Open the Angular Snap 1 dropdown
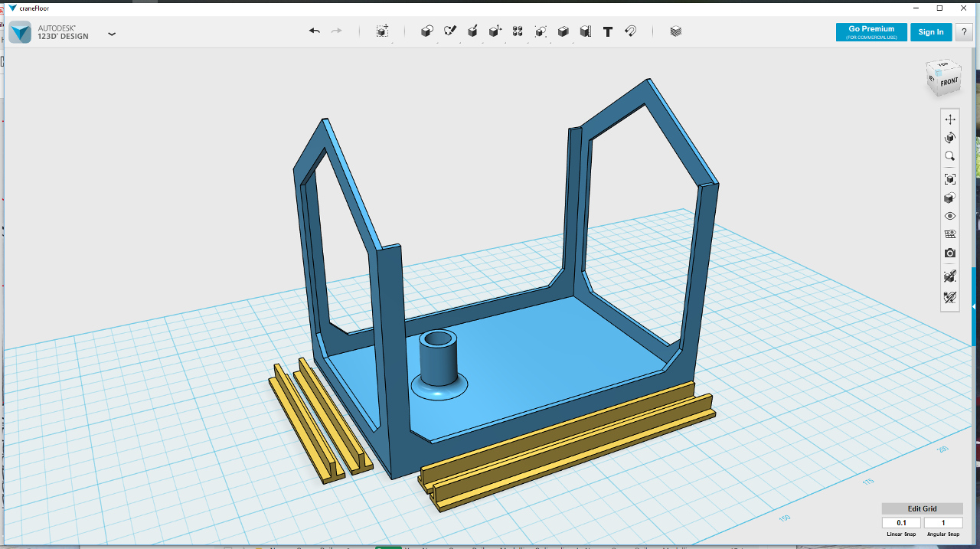This screenshot has width=980, height=549. [943, 523]
